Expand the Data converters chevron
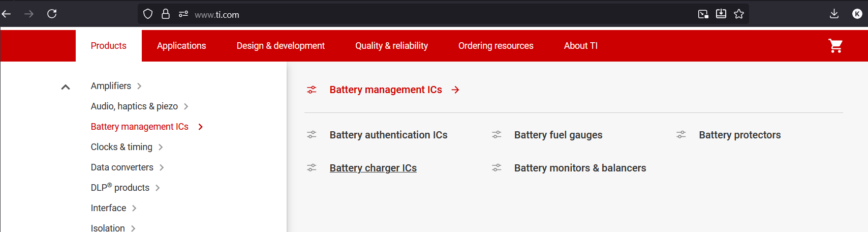Screen dimensions: 868x232 (162, 167)
